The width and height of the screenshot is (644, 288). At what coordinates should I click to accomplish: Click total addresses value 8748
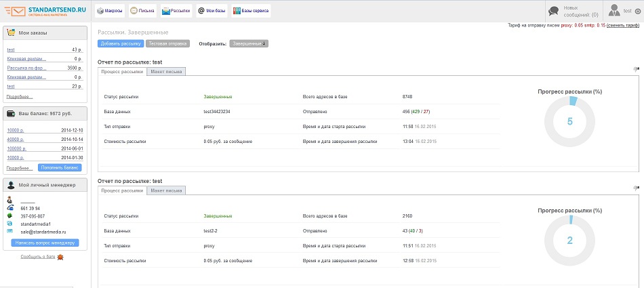(x=407, y=96)
